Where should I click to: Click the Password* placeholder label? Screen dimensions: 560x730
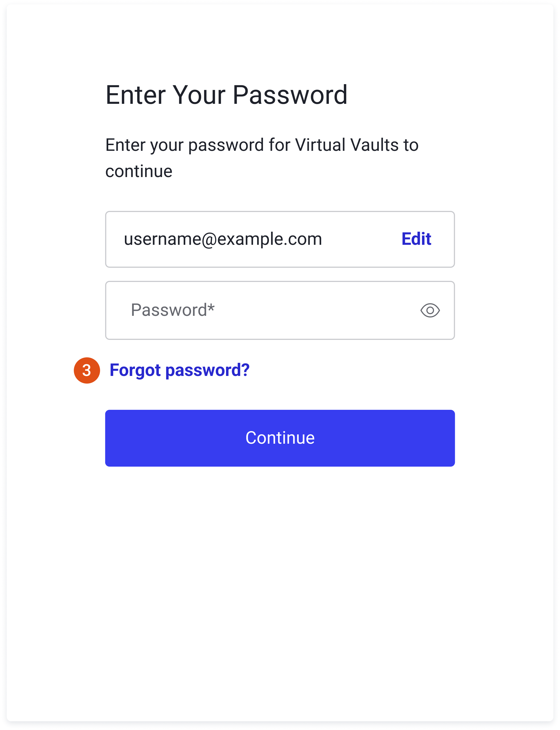pos(172,310)
